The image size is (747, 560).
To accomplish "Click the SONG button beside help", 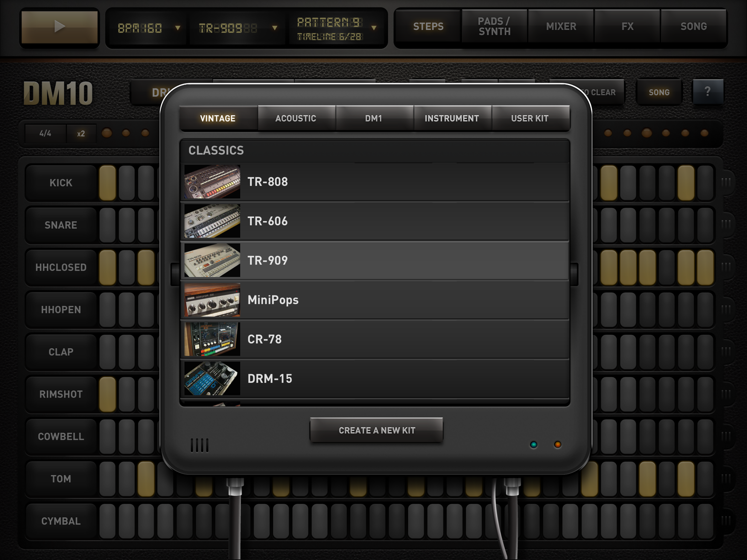I will pyautogui.click(x=659, y=92).
